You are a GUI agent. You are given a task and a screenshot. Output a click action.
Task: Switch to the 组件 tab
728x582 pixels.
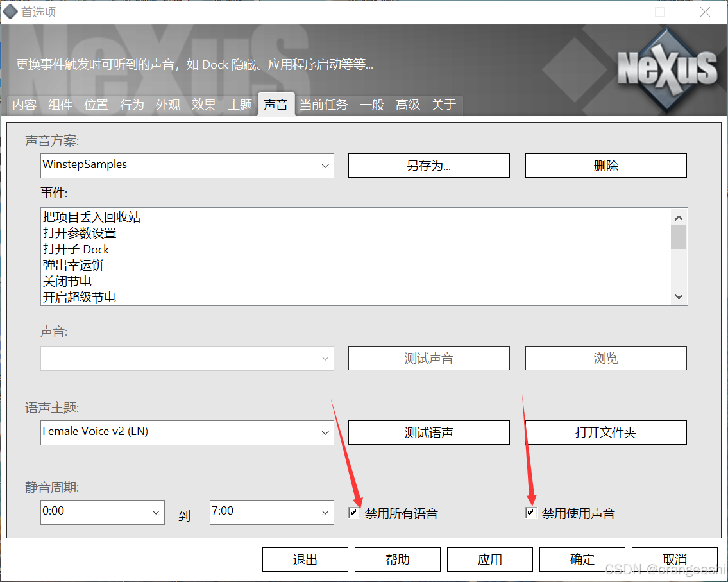60,105
